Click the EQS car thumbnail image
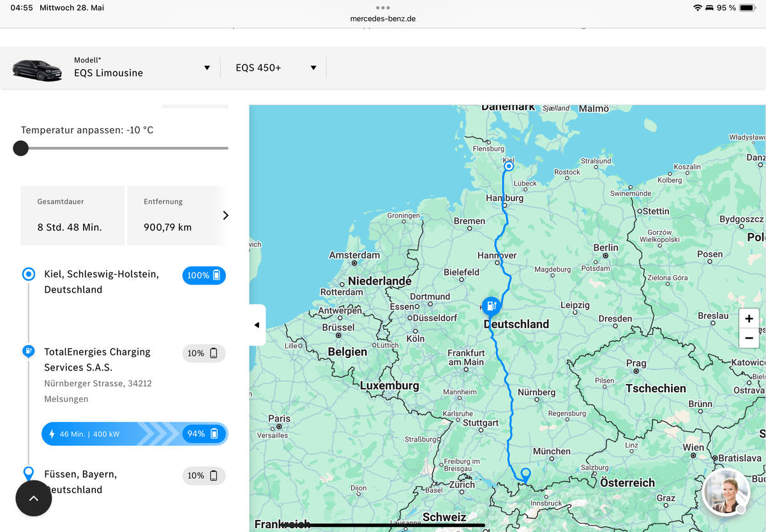Viewport: 766px width, 532px height. pyautogui.click(x=38, y=69)
